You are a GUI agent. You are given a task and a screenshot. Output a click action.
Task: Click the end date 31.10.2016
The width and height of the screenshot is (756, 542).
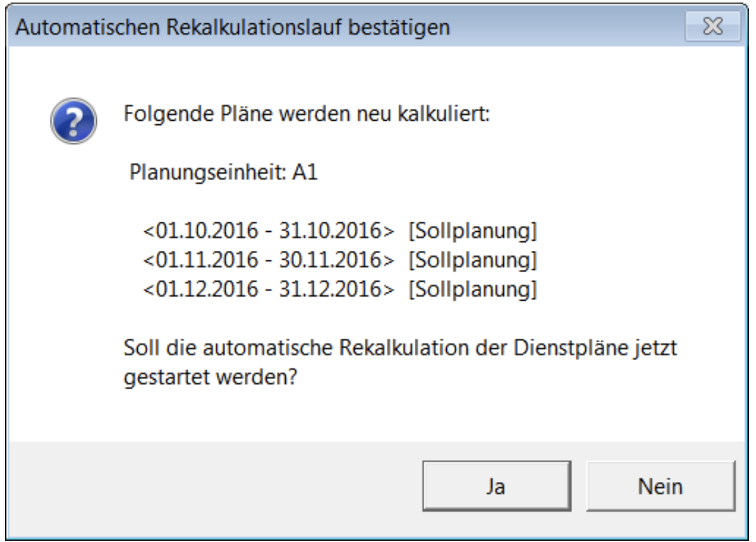[330, 231]
